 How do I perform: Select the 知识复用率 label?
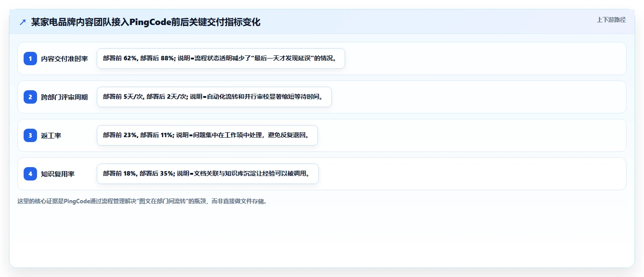pos(58,174)
